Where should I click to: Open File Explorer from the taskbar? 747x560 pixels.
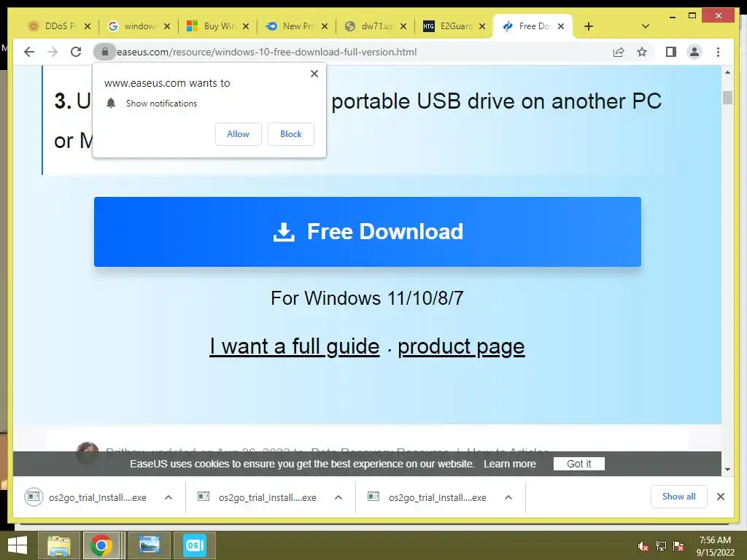[x=58, y=545]
